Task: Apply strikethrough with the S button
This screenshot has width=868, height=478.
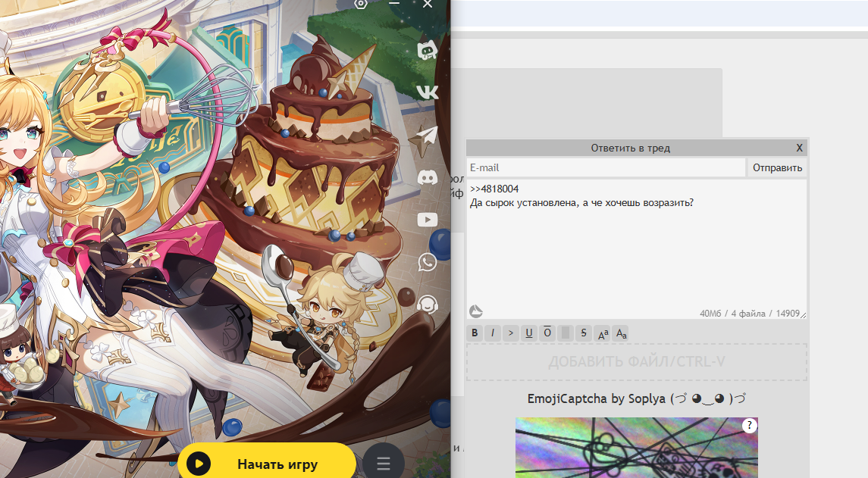Action: coord(584,333)
